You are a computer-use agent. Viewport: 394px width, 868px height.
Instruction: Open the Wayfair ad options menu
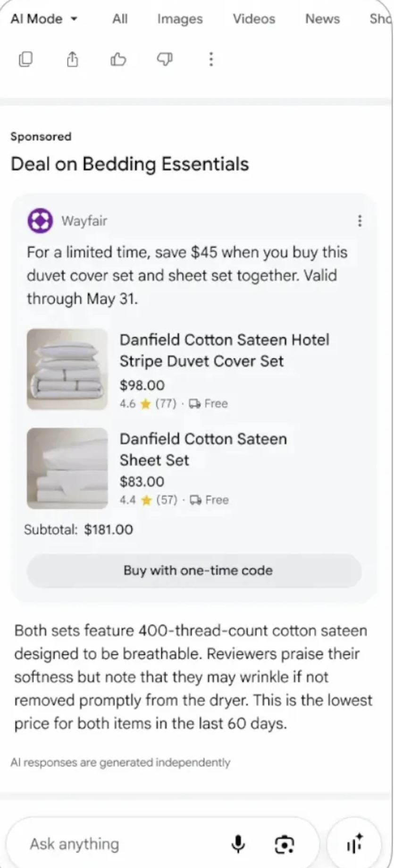click(360, 221)
